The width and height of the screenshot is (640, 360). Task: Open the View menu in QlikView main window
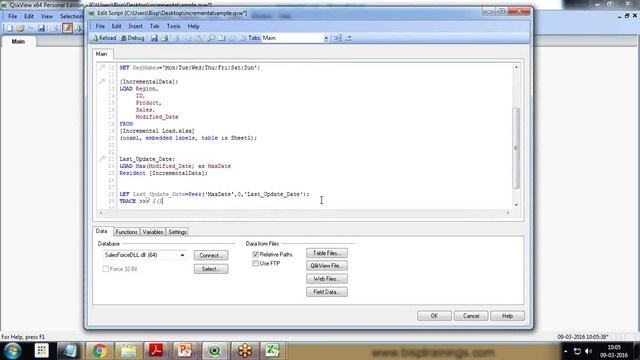[x=47, y=16]
